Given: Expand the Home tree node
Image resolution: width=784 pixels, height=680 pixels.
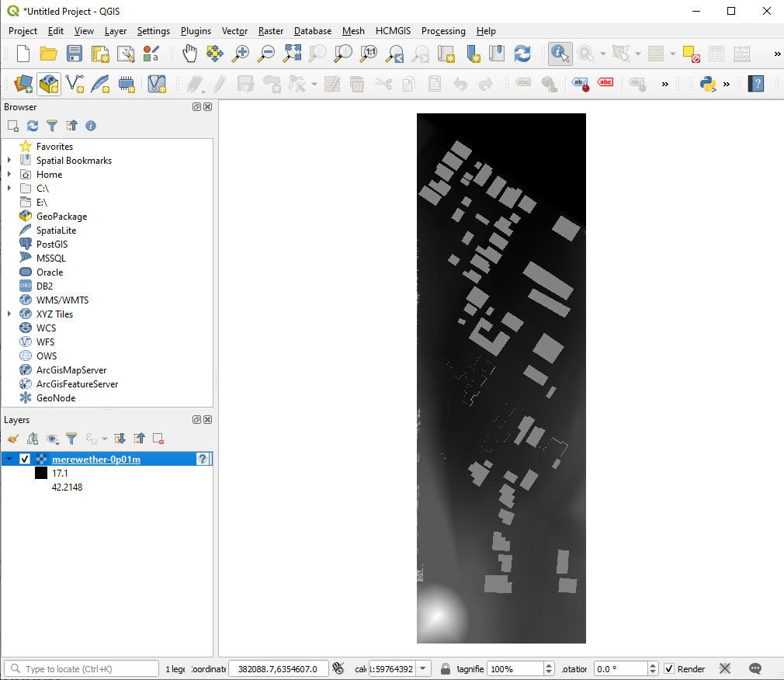Looking at the screenshot, I should coord(9,174).
